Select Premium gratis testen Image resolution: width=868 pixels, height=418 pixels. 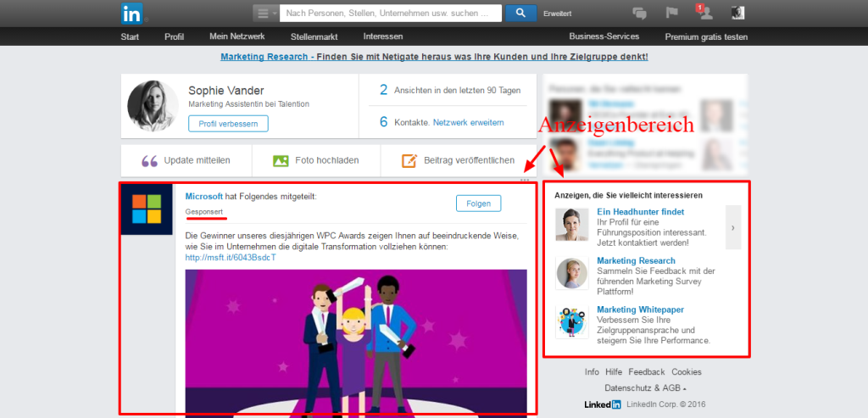point(706,36)
